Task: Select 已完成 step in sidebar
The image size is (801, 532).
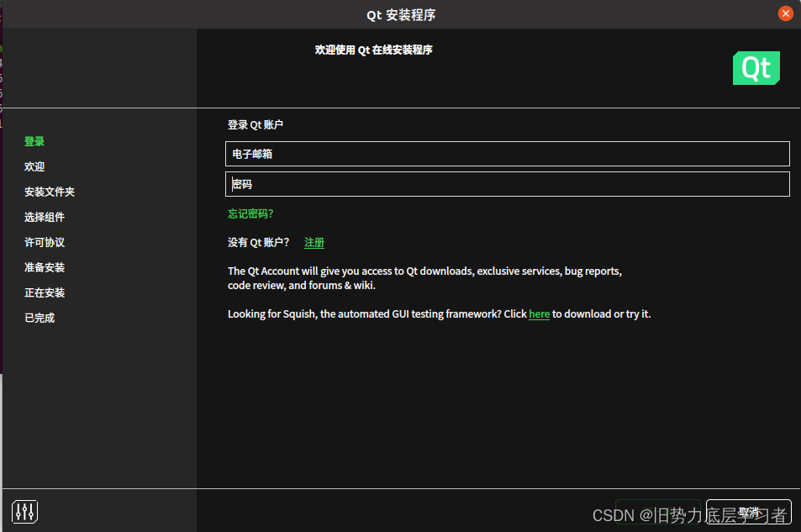Action: click(x=40, y=318)
